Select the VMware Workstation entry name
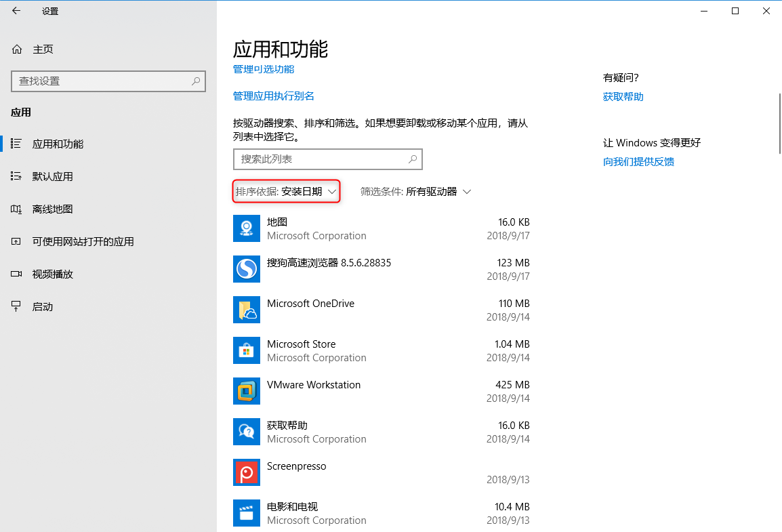Screen dimensions: 782x532 tap(314, 384)
